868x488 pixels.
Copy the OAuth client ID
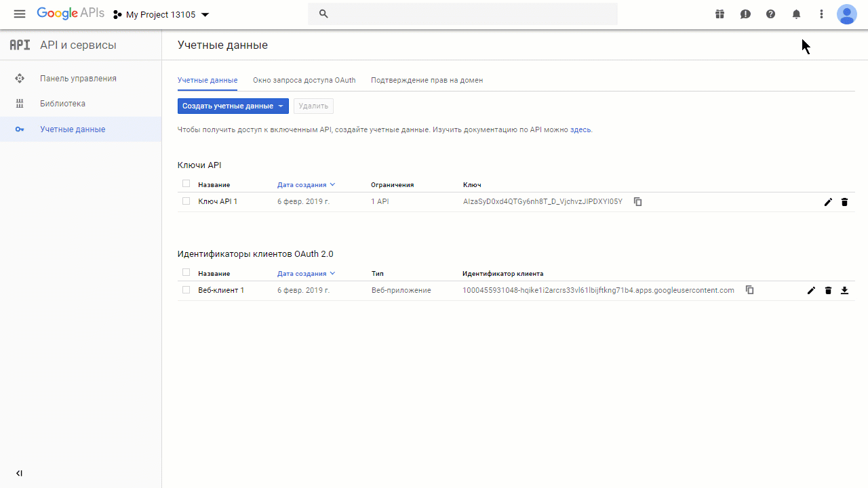pos(749,289)
